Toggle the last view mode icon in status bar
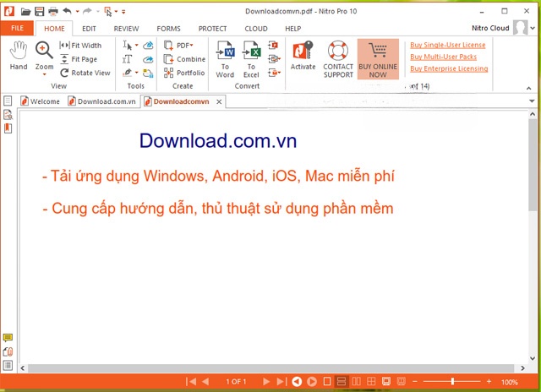 [x=402, y=381]
